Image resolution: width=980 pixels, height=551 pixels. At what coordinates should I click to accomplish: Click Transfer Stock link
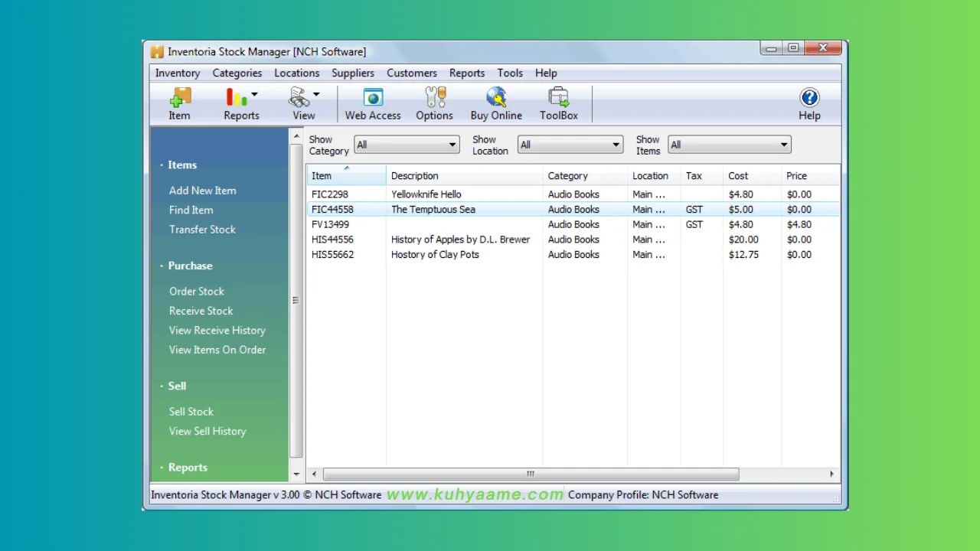pyautogui.click(x=202, y=229)
